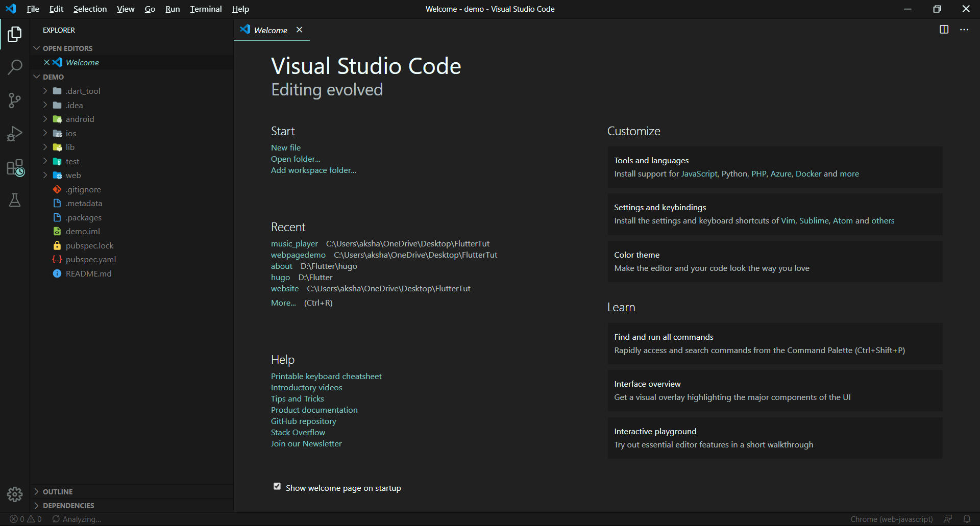Select the .packages file
The width and height of the screenshot is (980, 526).
click(x=132, y=217)
